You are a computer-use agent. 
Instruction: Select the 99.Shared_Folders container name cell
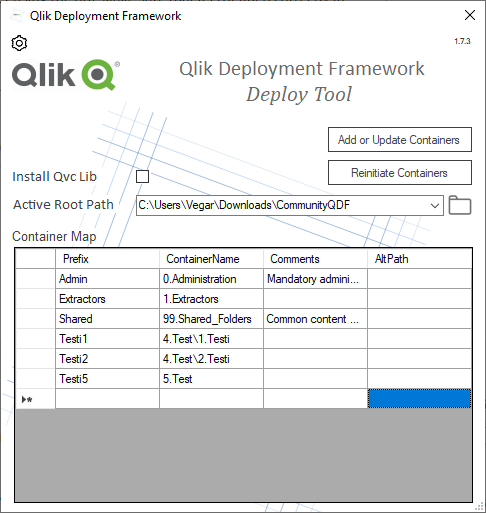pyautogui.click(x=211, y=319)
